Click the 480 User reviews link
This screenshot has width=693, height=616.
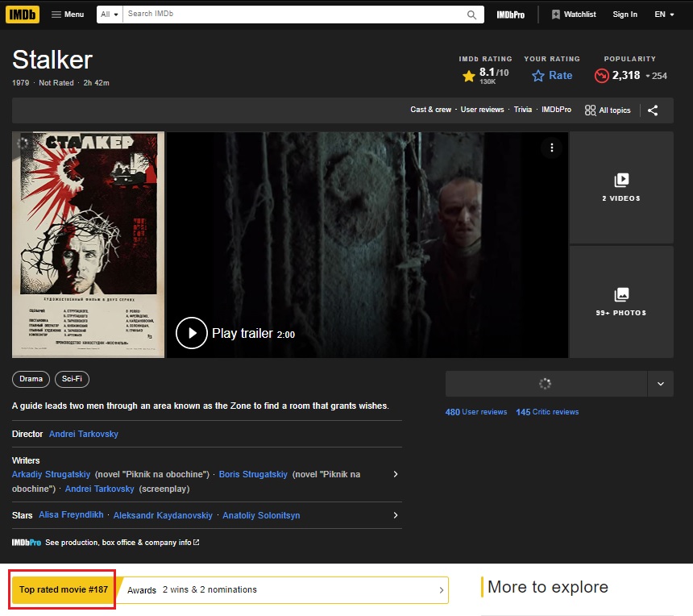coord(476,412)
